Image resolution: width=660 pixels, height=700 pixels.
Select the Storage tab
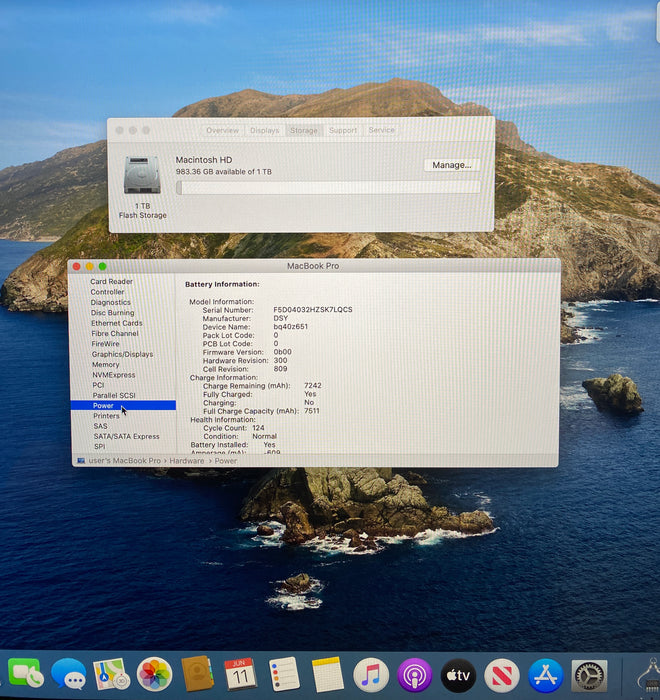tap(304, 130)
